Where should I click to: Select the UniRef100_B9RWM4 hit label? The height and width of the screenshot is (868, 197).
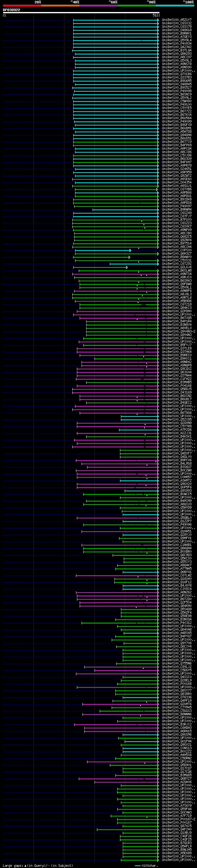click(x=177, y=210)
